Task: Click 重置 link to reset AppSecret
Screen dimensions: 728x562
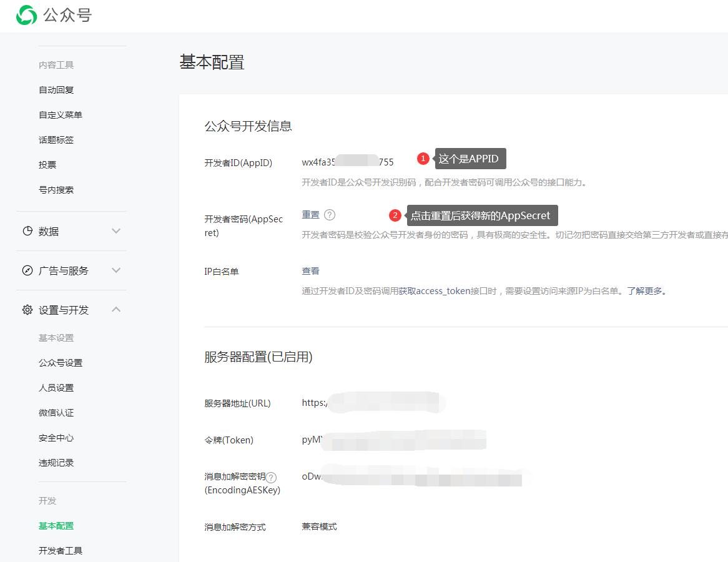Action: (x=310, y=215)
